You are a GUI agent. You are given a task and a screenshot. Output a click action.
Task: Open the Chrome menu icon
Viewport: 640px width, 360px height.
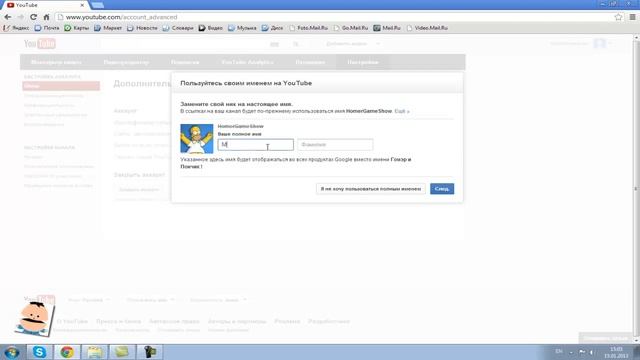coord(632,17)
